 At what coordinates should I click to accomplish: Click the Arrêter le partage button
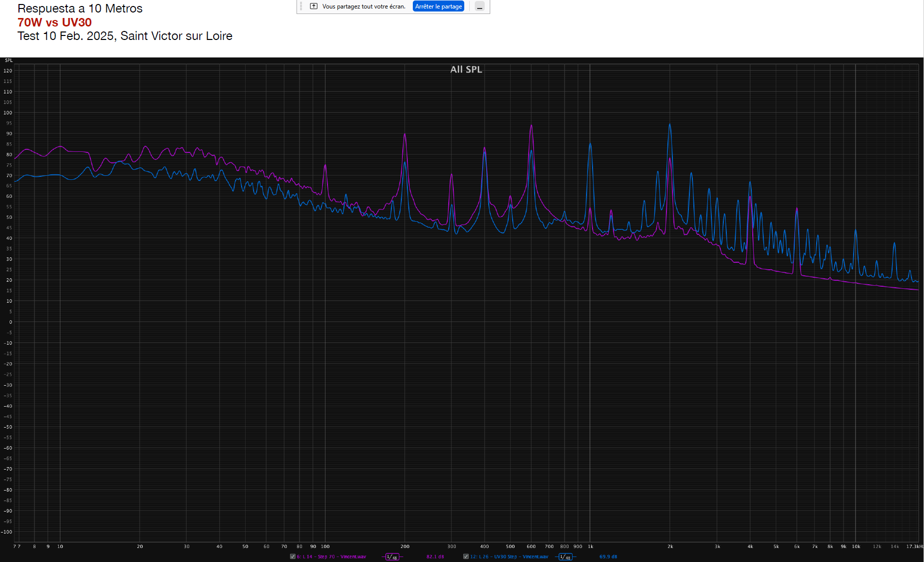[438, 6]
